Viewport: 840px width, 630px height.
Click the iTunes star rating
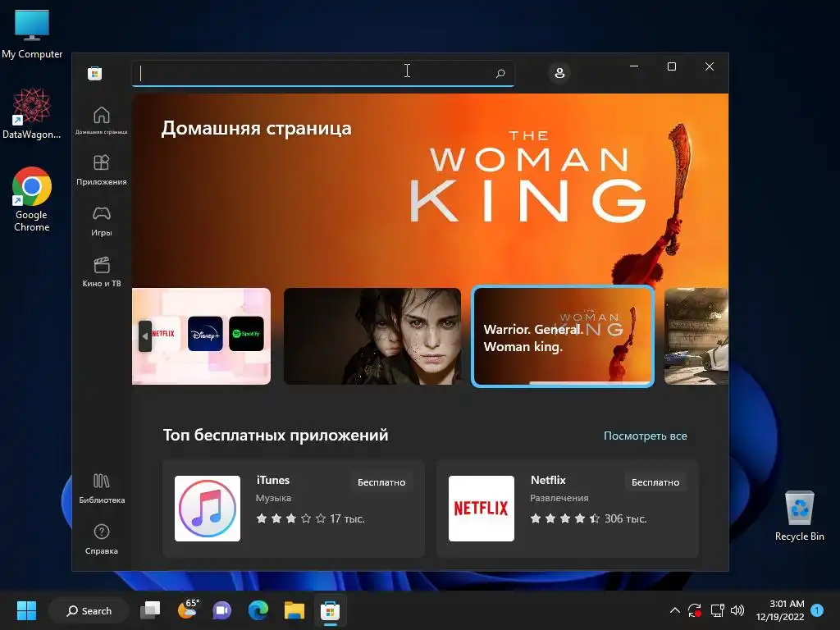click(x=291, y=518)
